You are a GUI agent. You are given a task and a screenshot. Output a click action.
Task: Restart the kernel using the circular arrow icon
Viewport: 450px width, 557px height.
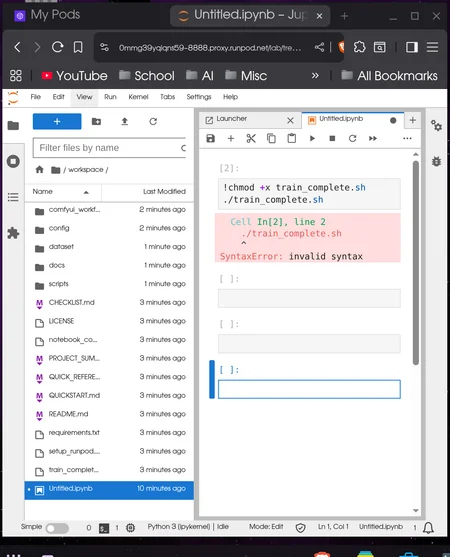(352, 139)
